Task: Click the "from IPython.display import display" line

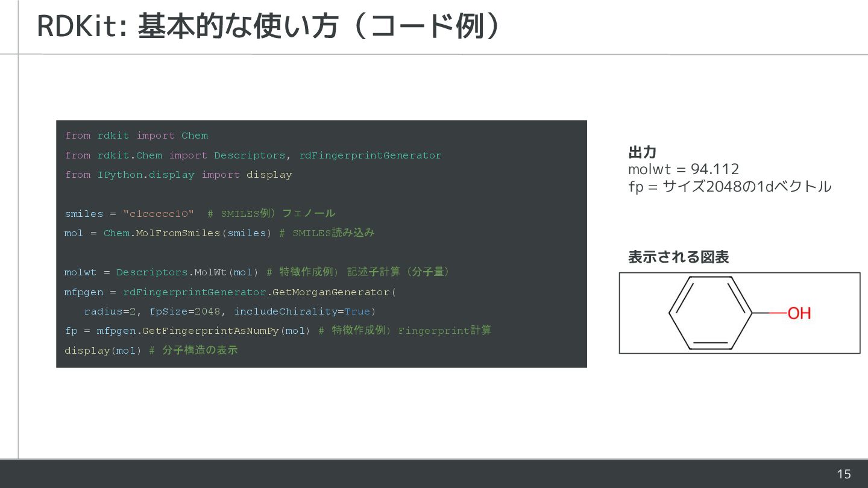Action: coord(178,175)
